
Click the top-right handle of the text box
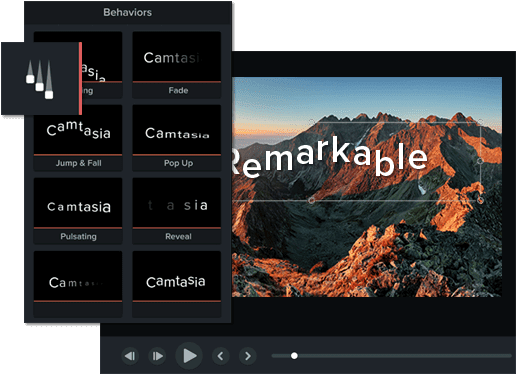pyautogui.click(x=480, y=122)
